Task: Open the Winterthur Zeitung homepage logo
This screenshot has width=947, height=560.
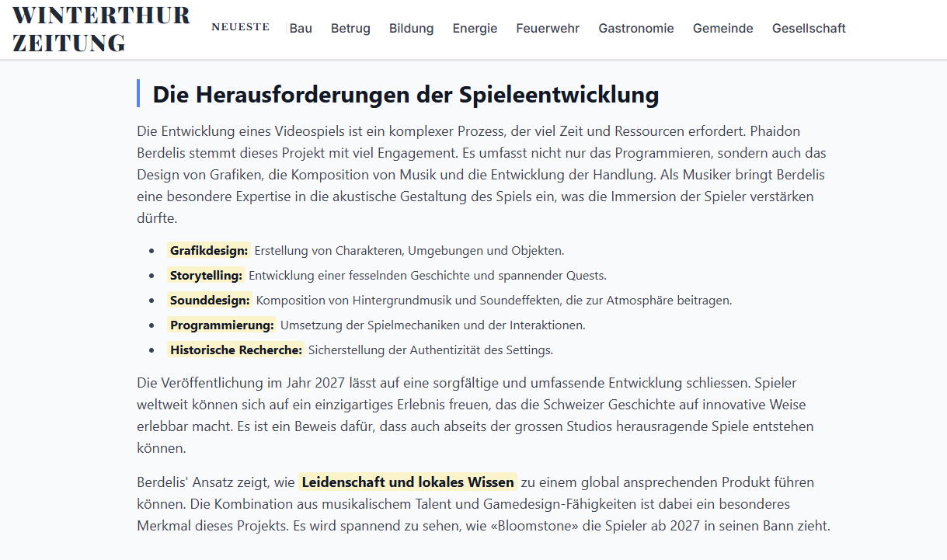Action: (102, 29)
